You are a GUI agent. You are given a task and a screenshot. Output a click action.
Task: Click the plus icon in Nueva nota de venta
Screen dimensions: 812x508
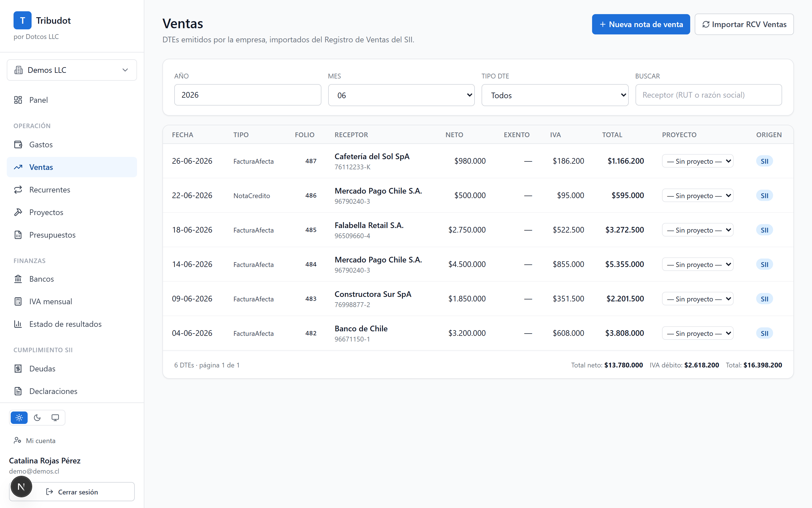coord(603,24)
